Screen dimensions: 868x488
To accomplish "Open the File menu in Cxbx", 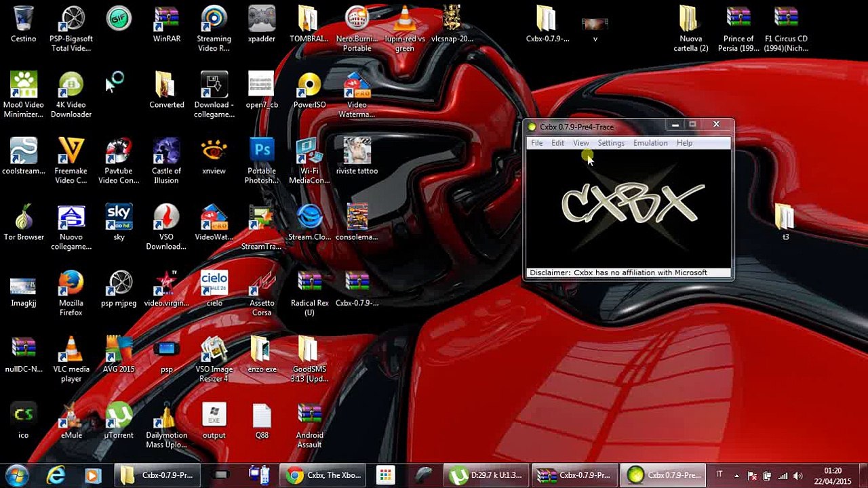I will click(536, 143).
